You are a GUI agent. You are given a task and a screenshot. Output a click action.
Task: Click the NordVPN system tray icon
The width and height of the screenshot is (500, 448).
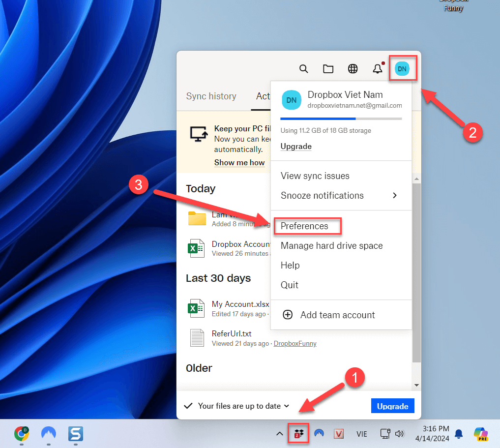(x=319, y=433)
